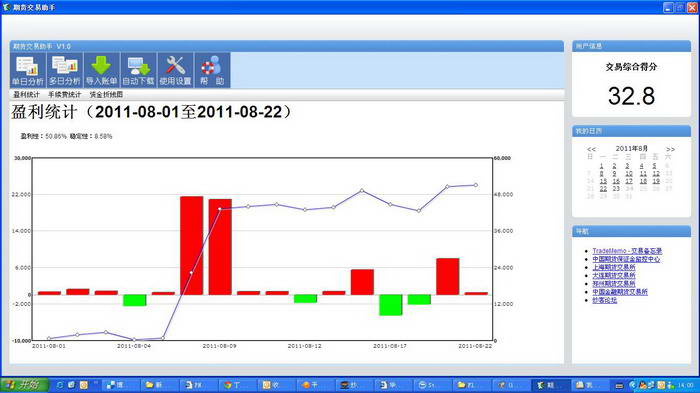Select day 23 in the August calendar

coord(616,188)
